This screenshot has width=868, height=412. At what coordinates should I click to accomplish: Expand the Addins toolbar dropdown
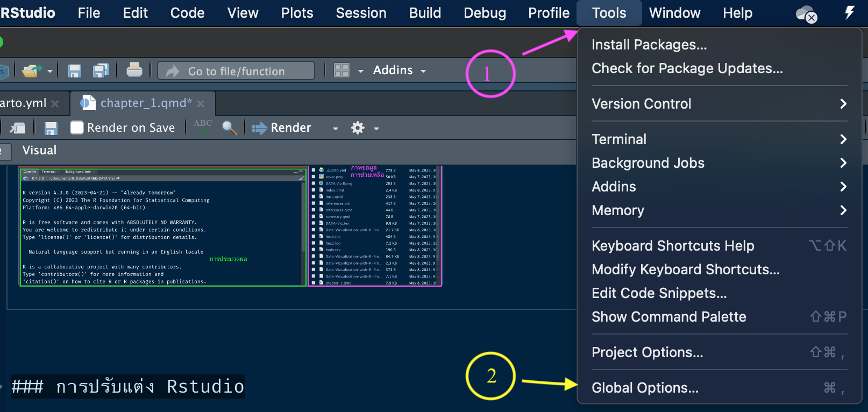click(400, 70)
